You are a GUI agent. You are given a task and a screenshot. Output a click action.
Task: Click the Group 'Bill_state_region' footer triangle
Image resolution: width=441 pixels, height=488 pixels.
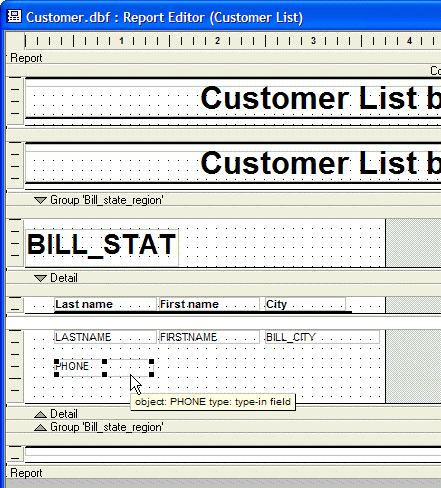pos(40,427)
